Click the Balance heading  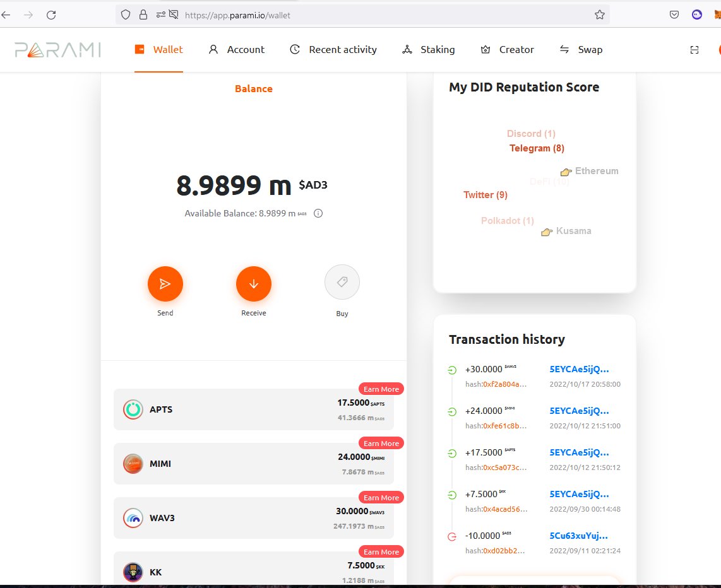tap(253, 89)
